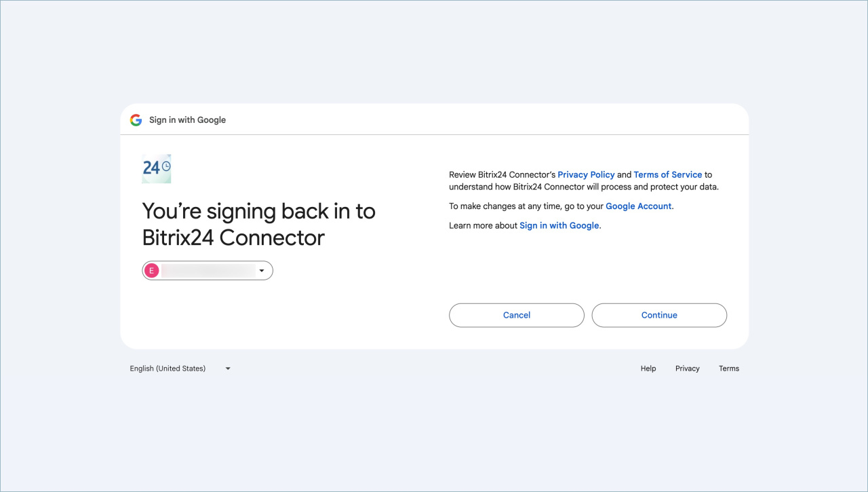The image size is (868, 492).
Task: Open the Help footer link
Action: 648,368
